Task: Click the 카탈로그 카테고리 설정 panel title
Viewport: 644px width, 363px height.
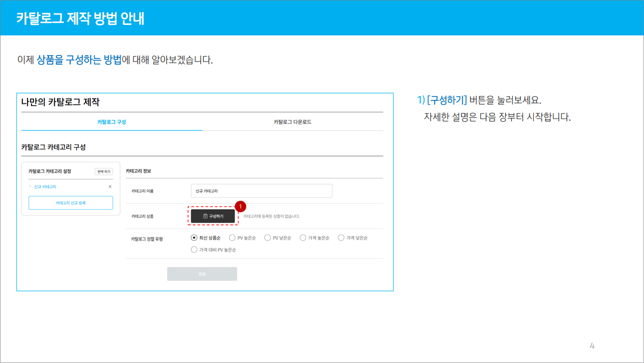Action: [x=50, y=171]
